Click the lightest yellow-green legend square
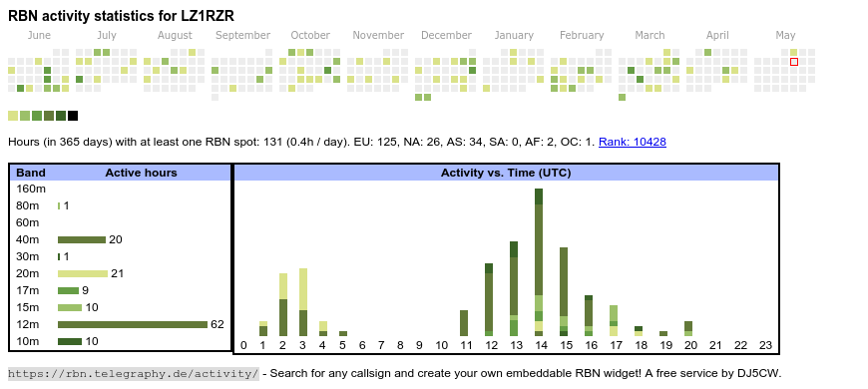This screenshot has height=389, width=868. pyautogui.click(x=13, y=116)
